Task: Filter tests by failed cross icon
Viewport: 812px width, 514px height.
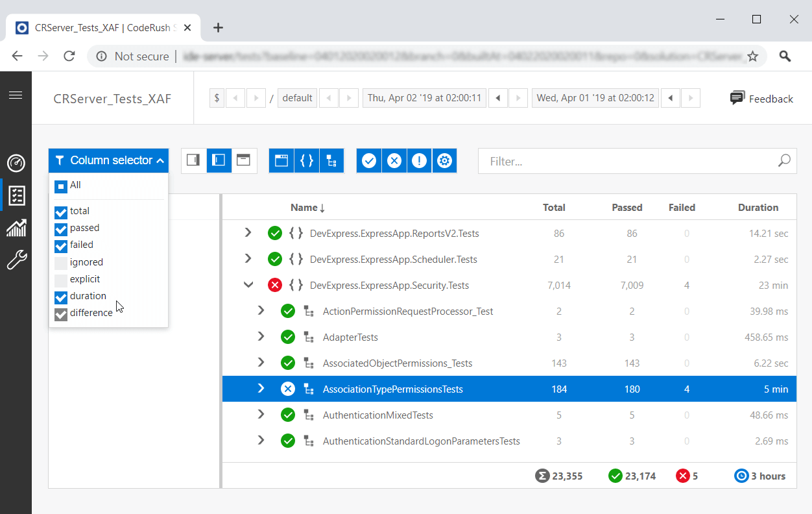Action: click(394, 160)
